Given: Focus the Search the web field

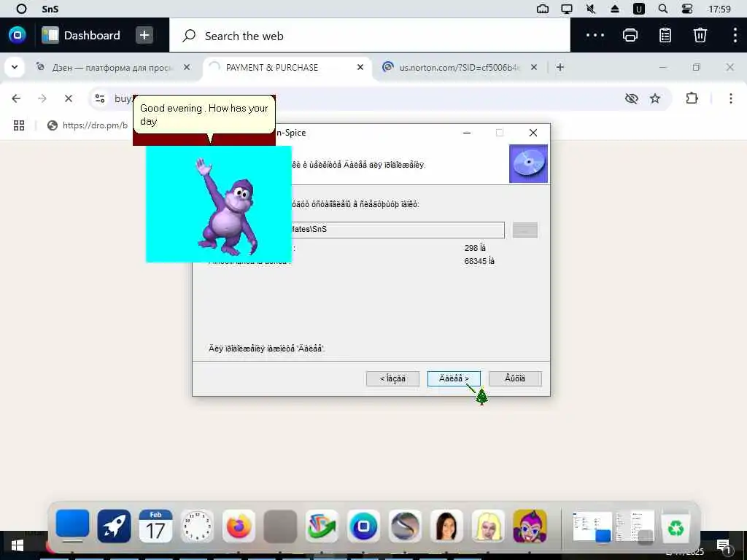Looking at the screenshot, I should [x=370, y=35].
